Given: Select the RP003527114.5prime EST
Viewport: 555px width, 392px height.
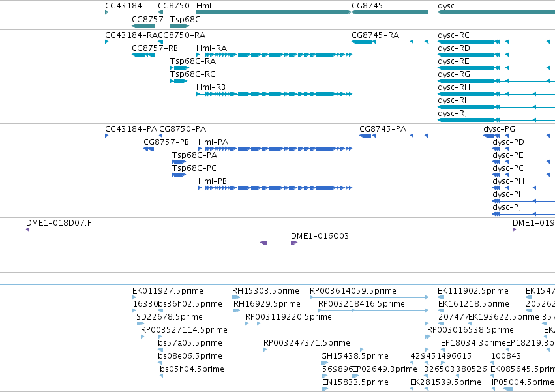Looking at the screenshot, I should tap(286, 337).
